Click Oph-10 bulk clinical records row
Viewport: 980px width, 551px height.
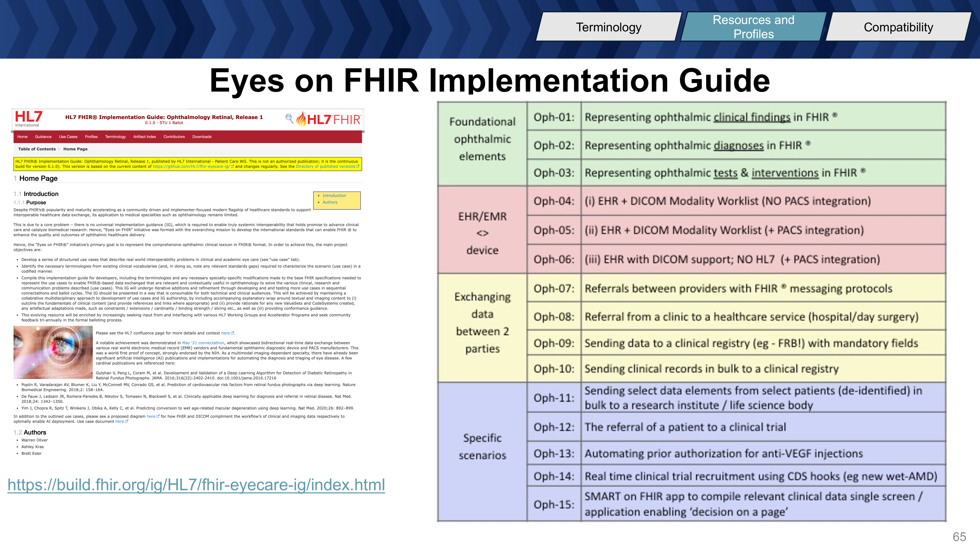(736, 369)
